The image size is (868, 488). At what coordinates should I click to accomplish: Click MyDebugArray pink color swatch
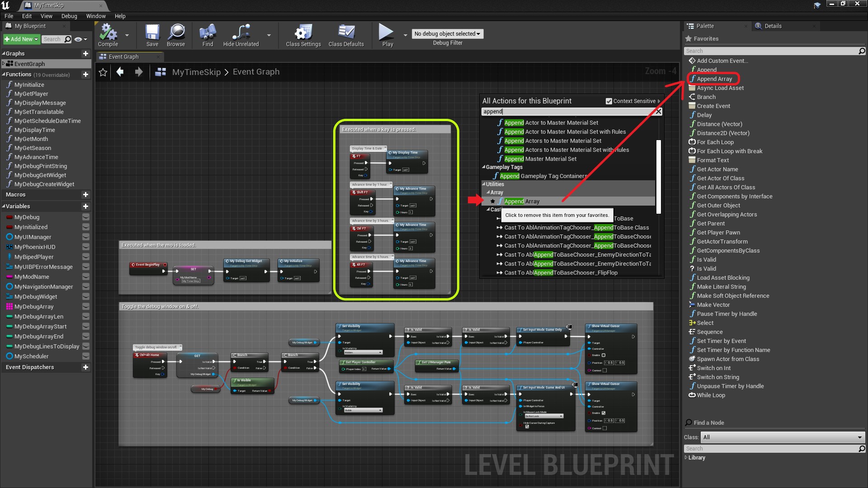tap(9, 306)
